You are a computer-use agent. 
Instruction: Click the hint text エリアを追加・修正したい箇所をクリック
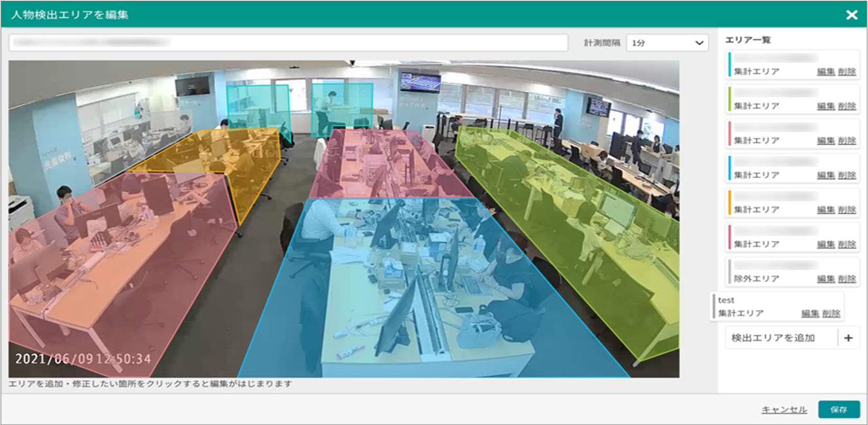(150, 384)
